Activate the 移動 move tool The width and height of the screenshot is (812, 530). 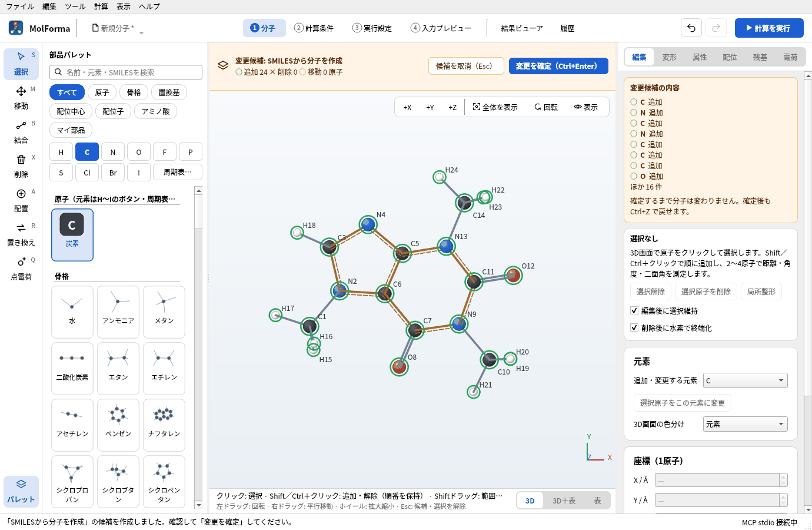21,98
